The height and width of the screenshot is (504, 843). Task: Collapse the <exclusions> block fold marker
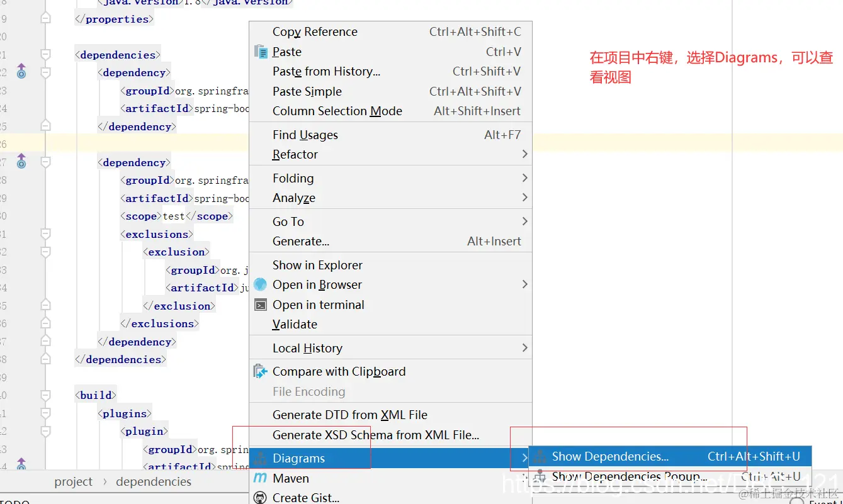tap(45, 234)
